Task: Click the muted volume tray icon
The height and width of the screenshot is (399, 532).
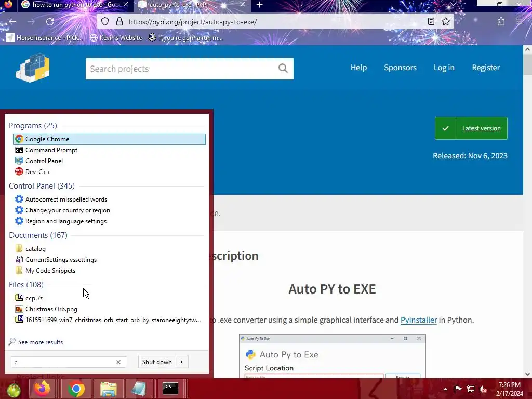Action: coord(483,389)
